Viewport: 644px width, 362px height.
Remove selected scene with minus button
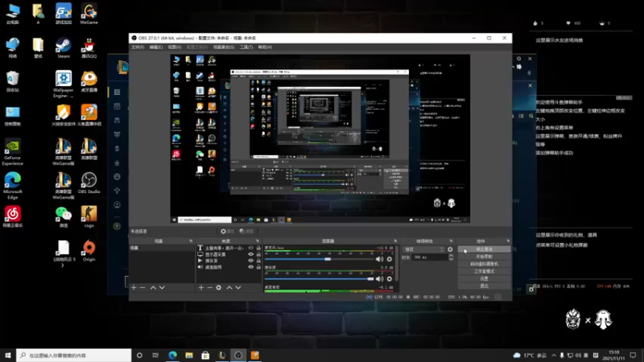[x=142, y=288]
